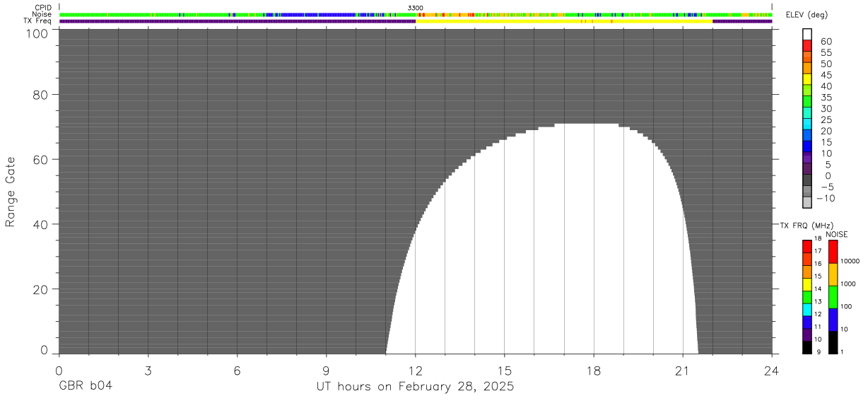Click the '55' label on ELEV colorbar

(826, 52)
